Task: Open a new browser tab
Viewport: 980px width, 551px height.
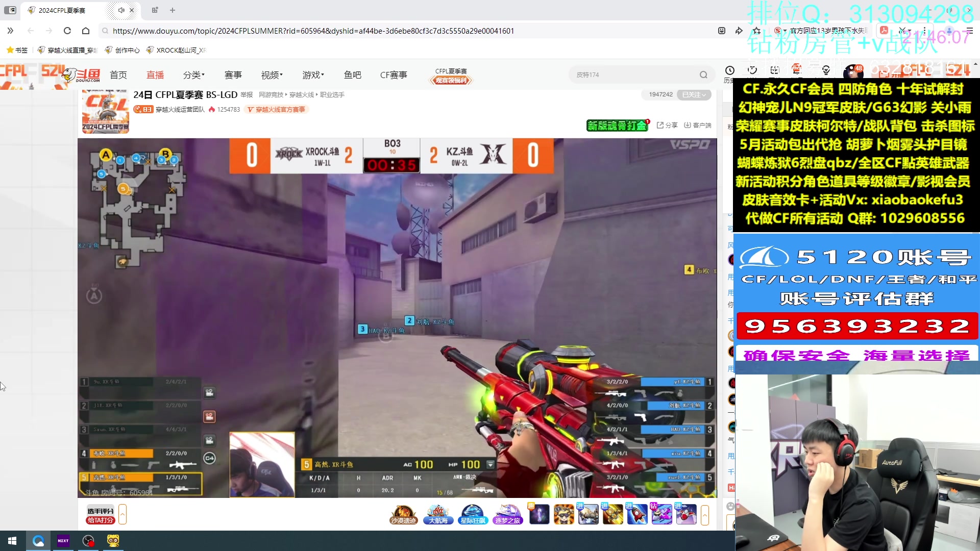Action: click(173, 10)
